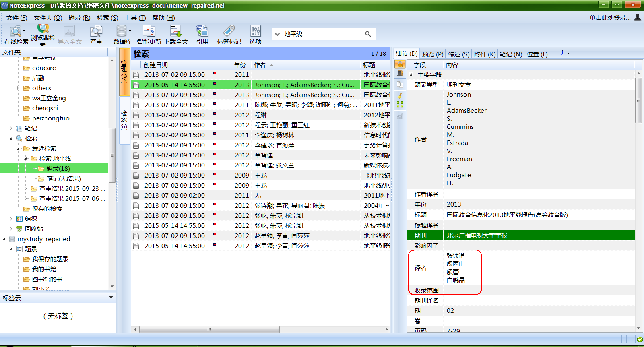Select the 题录(18) folder

click(58, 169)
